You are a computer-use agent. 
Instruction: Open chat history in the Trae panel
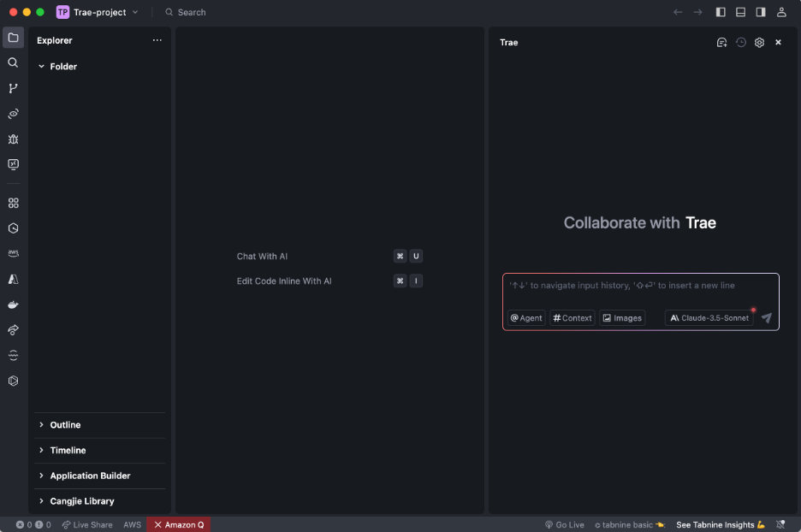click(x=740, y=42)
